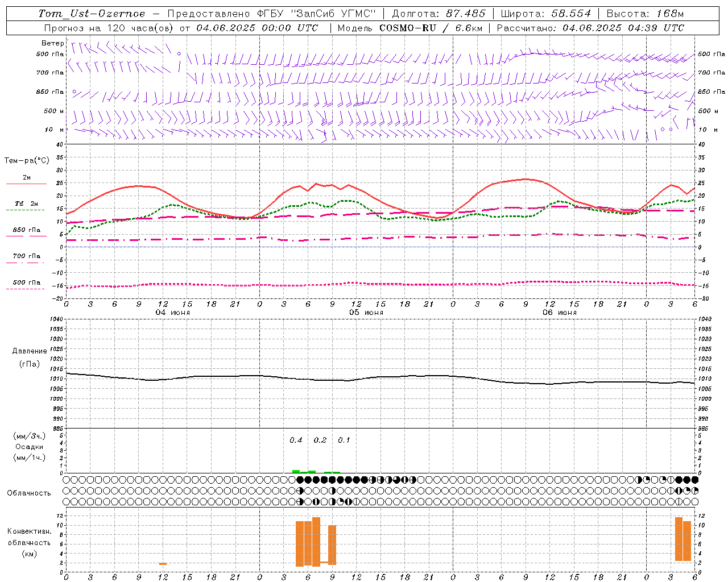
Task: Click the '0.2' precipitation amount value
Action: click(x=320, y=440)
